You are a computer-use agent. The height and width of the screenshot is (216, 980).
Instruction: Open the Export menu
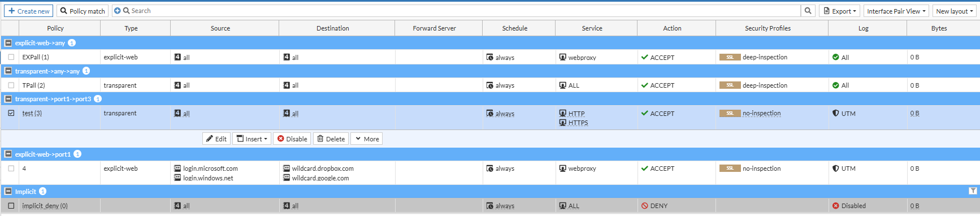pos(839,11)
